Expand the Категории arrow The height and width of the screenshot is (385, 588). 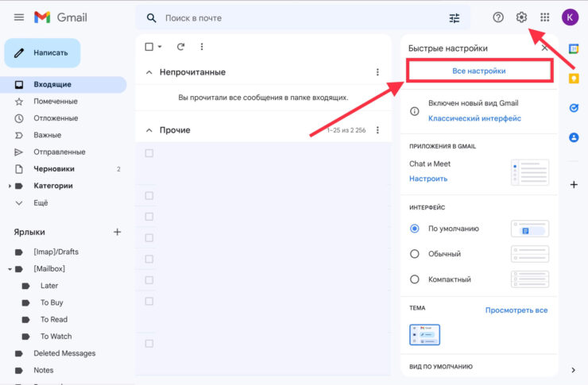pos(10,186)
